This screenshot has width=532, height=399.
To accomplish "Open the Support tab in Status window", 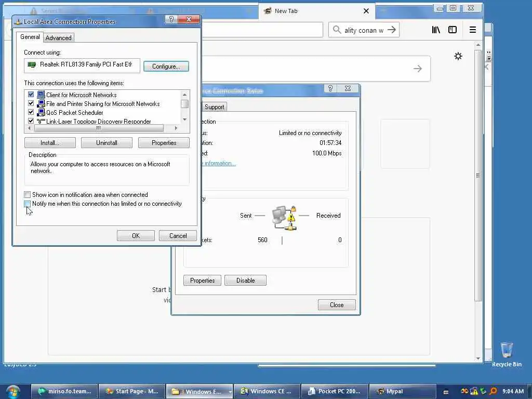I will [x=214, y=107].
